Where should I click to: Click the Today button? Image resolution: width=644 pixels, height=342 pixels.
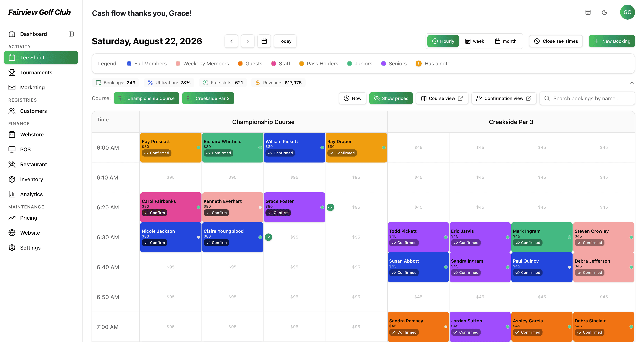(285, 41)
